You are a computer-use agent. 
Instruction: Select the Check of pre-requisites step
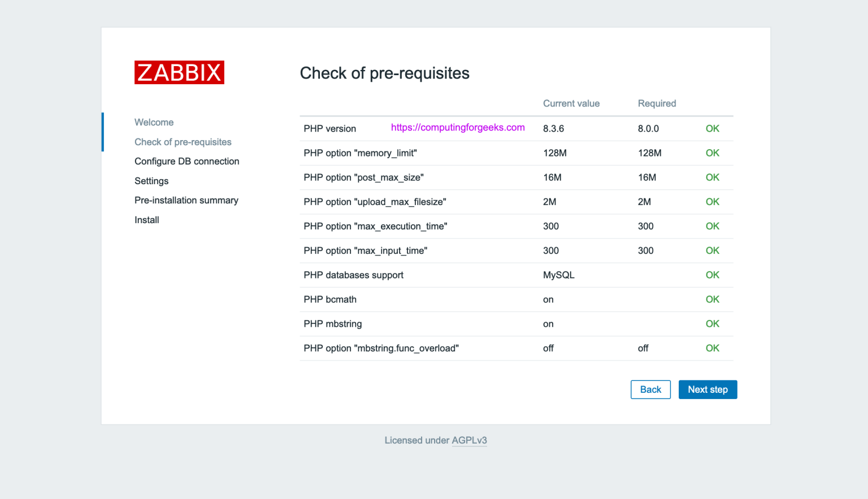183,142
